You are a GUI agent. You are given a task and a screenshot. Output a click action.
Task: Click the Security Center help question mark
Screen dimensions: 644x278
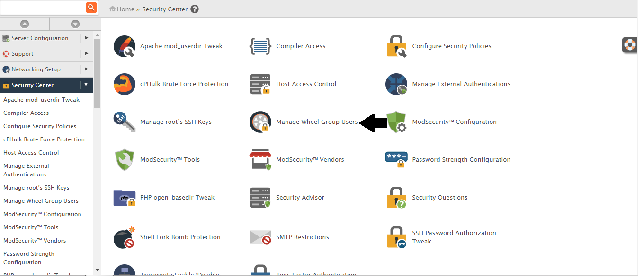pyautogui.click(x=195, y=9)
